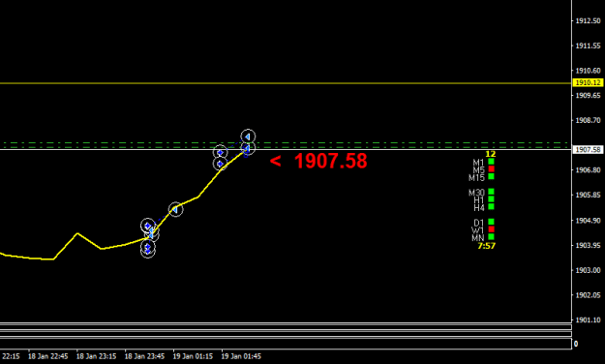Click the 1903.95 price axis label
The width and height of the screenshot is (605, 364).
588,246
